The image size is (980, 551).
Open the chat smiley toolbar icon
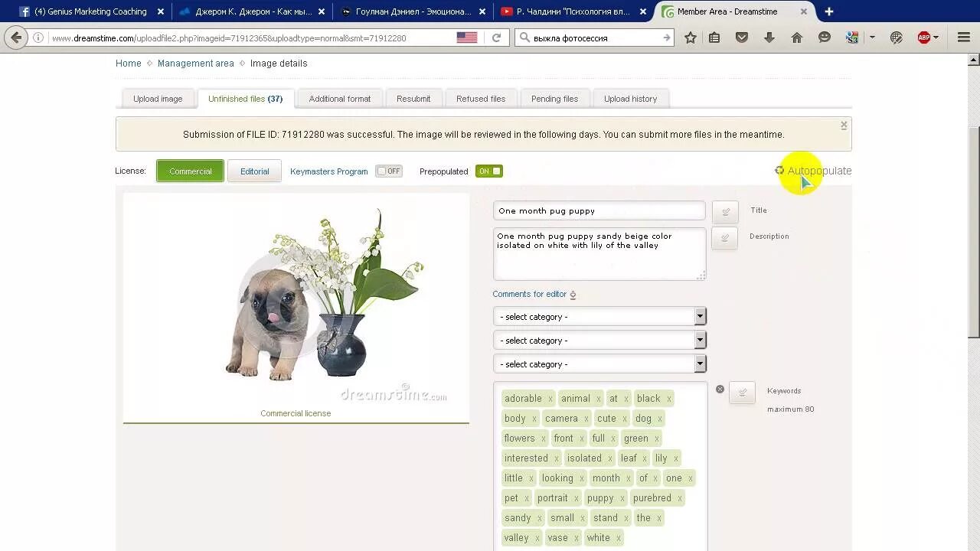825,37
